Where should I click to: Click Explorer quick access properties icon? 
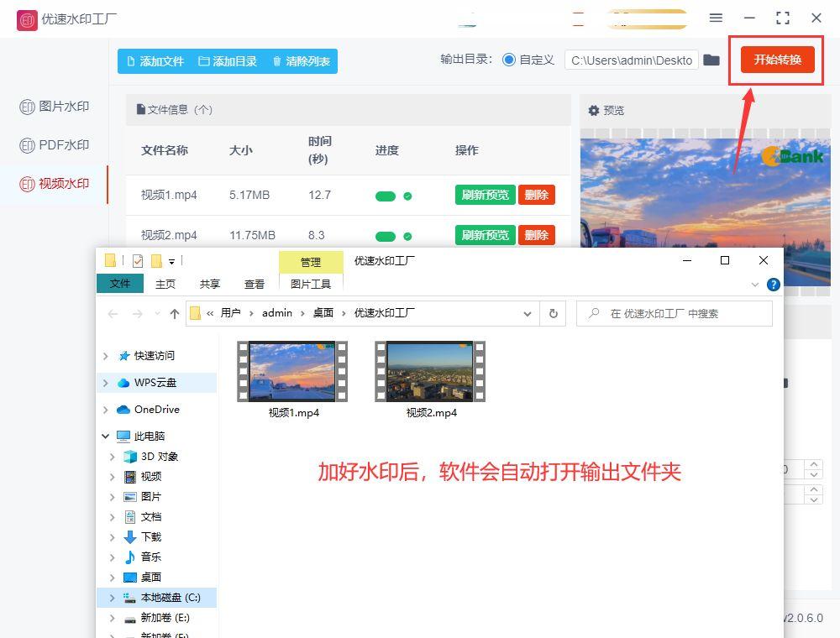(138, 261)
